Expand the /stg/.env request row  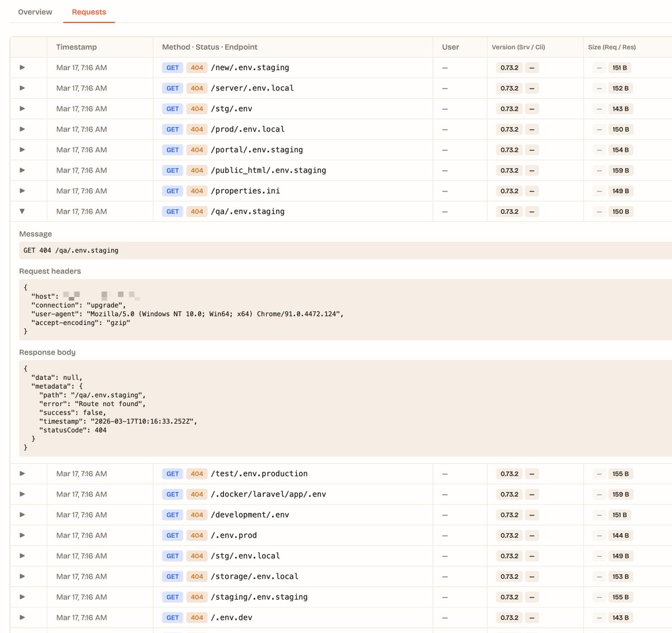click(x=22, y=109)
